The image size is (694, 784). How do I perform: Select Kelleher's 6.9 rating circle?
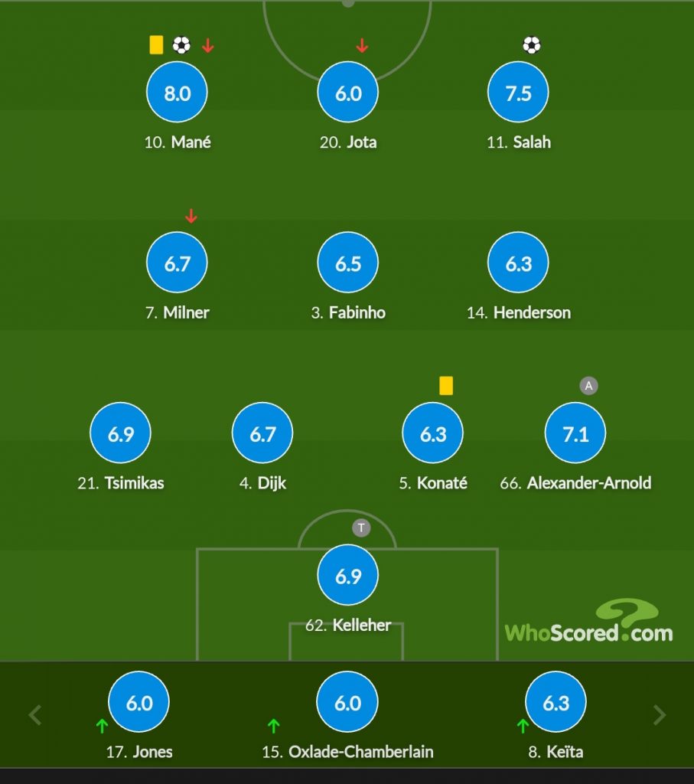coord(347,575)
